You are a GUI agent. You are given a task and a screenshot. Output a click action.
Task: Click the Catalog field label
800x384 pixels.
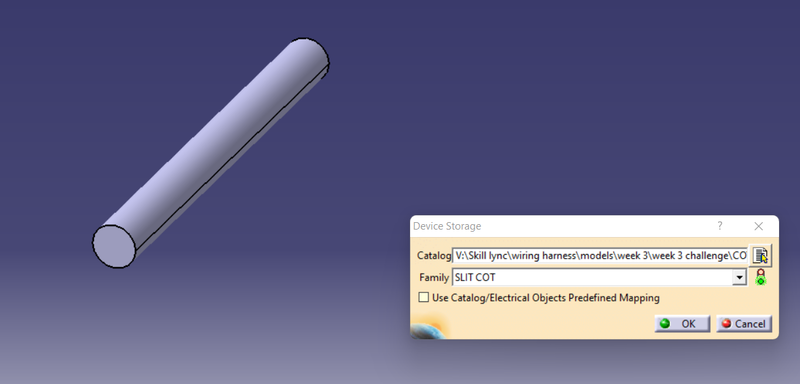(x=434, y=255)
